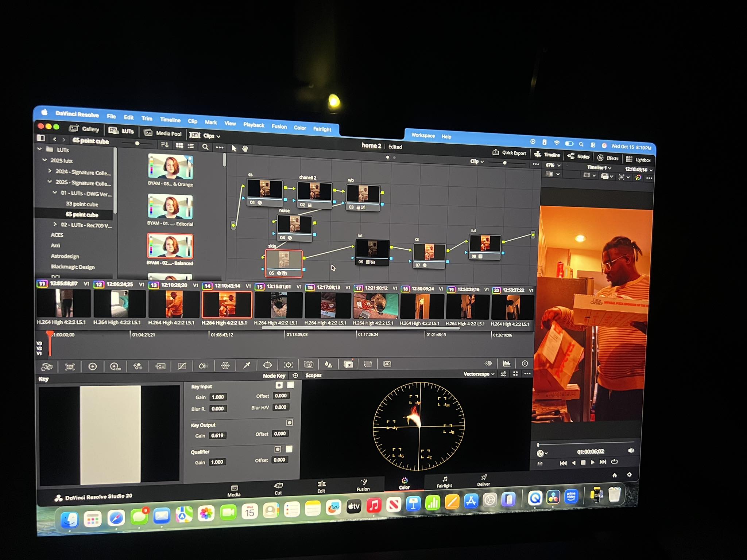Open the HDR wheels palette
The image size is (747, 560).
tap(115, 366)
